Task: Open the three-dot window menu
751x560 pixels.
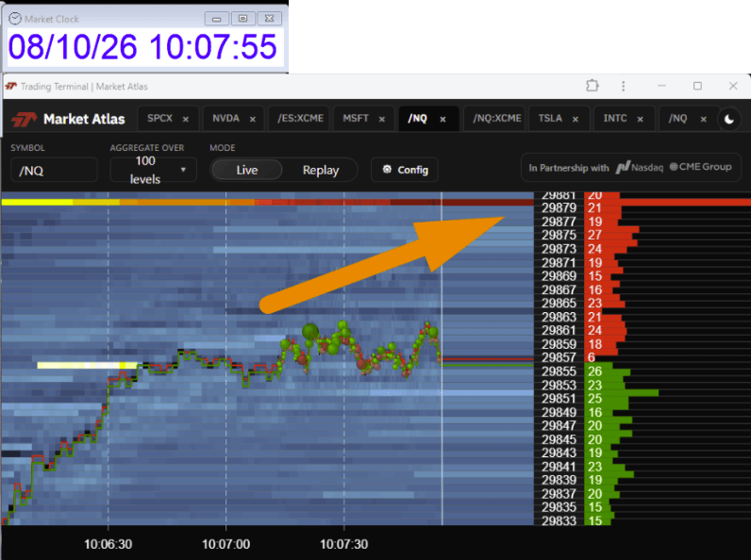Action: coord(623,86)
